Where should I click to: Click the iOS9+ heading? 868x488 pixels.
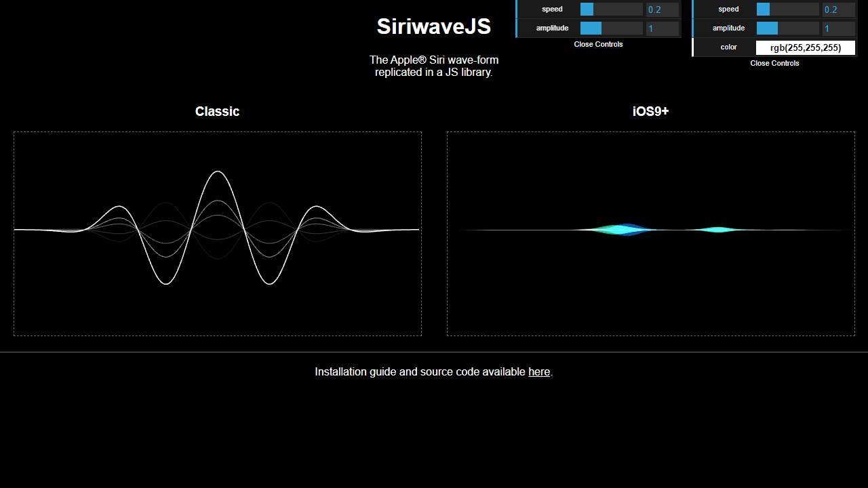(x=650, y=111)
